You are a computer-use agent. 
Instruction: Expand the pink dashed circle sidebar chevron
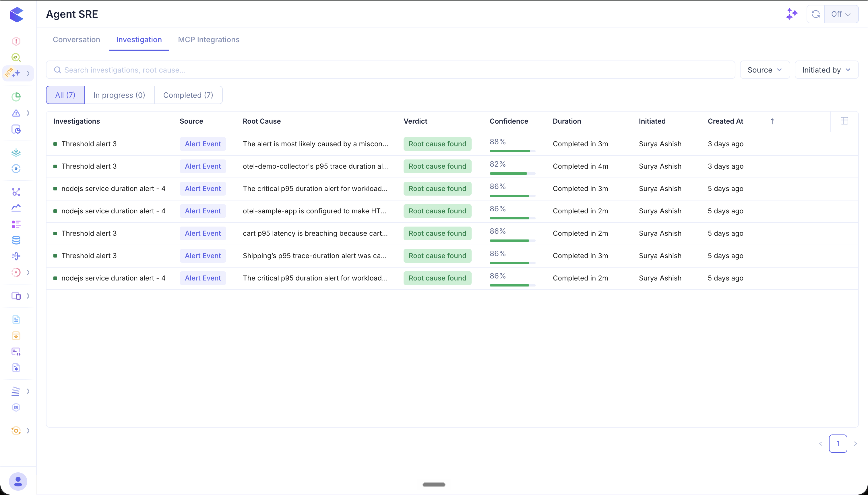(x=28, y=272)
